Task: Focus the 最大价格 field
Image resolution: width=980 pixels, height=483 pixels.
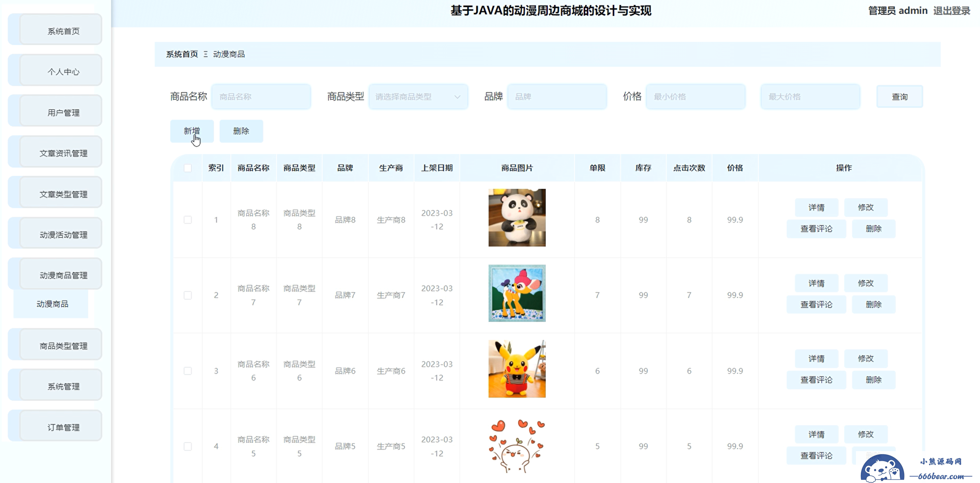Action: click(x=810, y=97)
